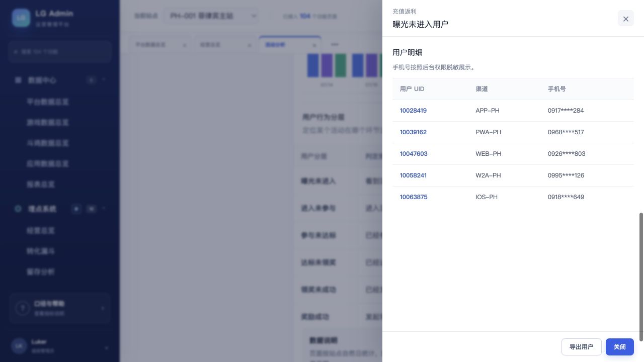Click the blue 关闭 button
Image resolution: width=644 pixels, height=362 pixels.
click(x=620, y=347)
